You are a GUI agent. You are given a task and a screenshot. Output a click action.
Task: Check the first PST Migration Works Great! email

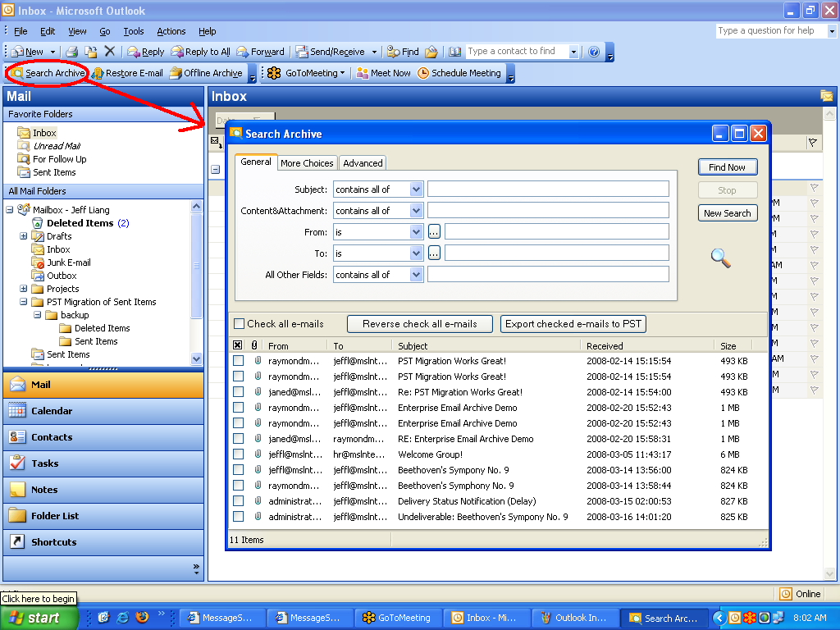pos(238,361)
